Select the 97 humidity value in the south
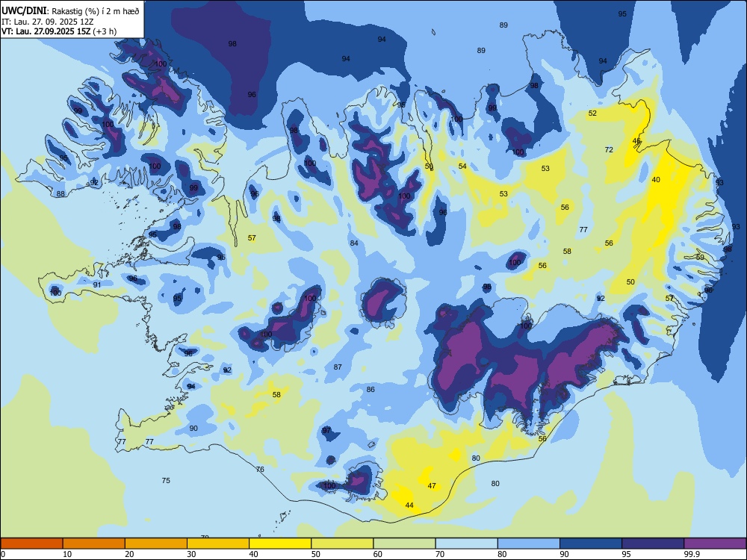Viewport: 747px width, 560px height. [x=326, y=431]
